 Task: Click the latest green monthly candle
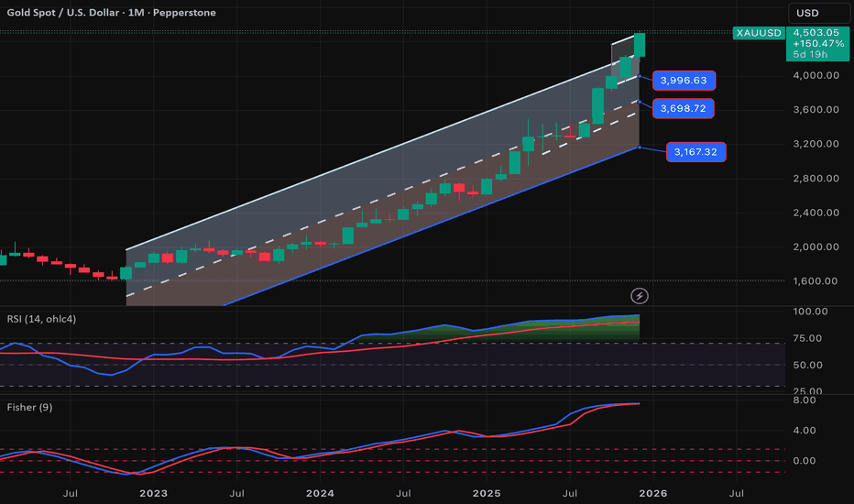tap(640, 44)
